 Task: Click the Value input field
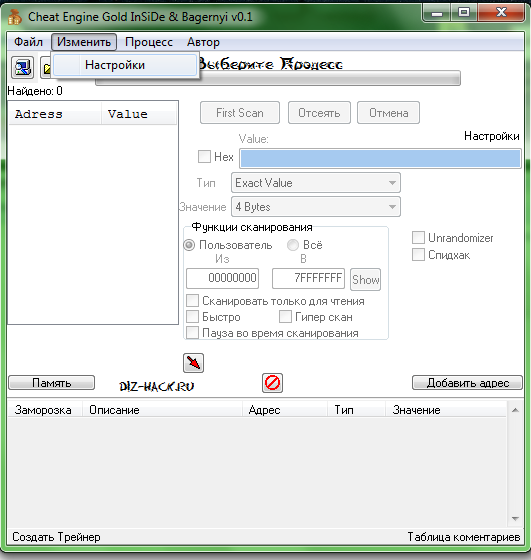[380, 159]
